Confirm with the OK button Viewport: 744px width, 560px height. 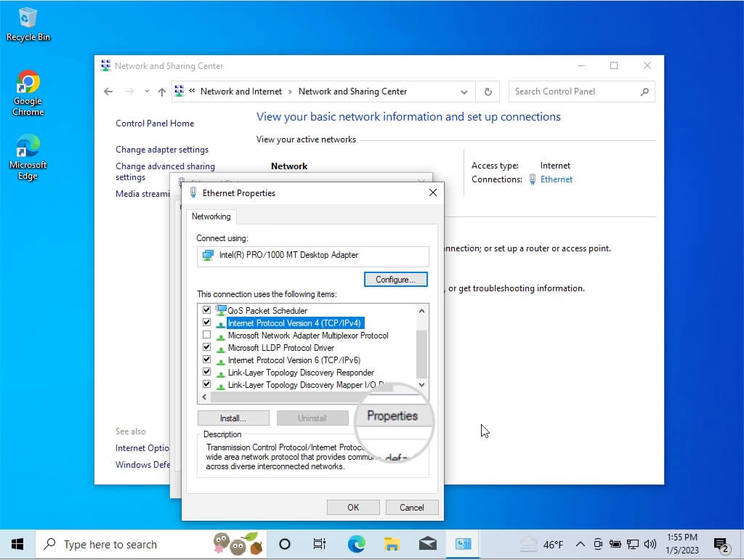[x=353, y=508]
